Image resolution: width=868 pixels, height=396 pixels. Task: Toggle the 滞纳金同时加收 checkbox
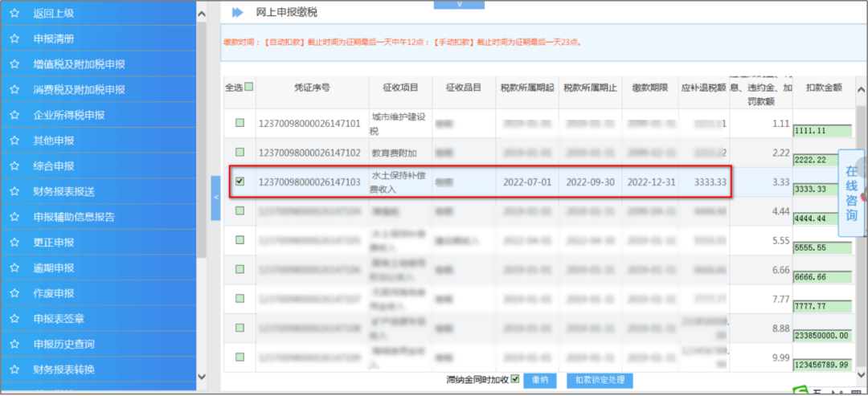tap(515, 379)
